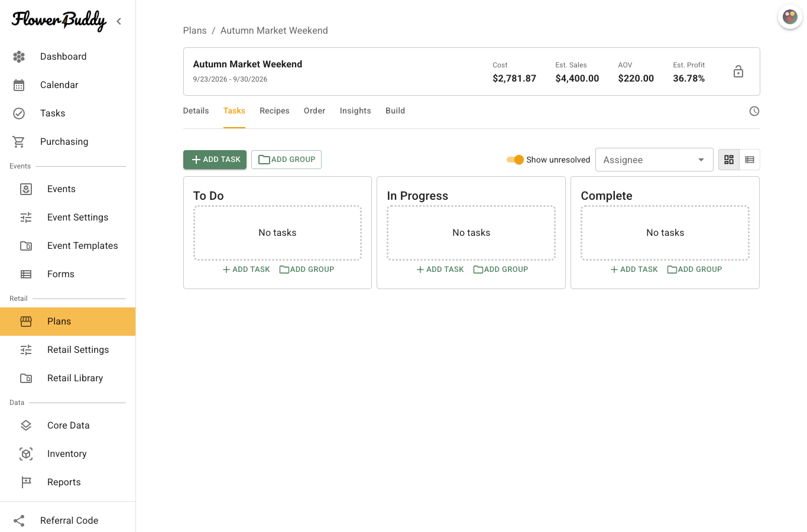
Task: Click the Retail Settings sliders icon
Action: pos(26,350)
